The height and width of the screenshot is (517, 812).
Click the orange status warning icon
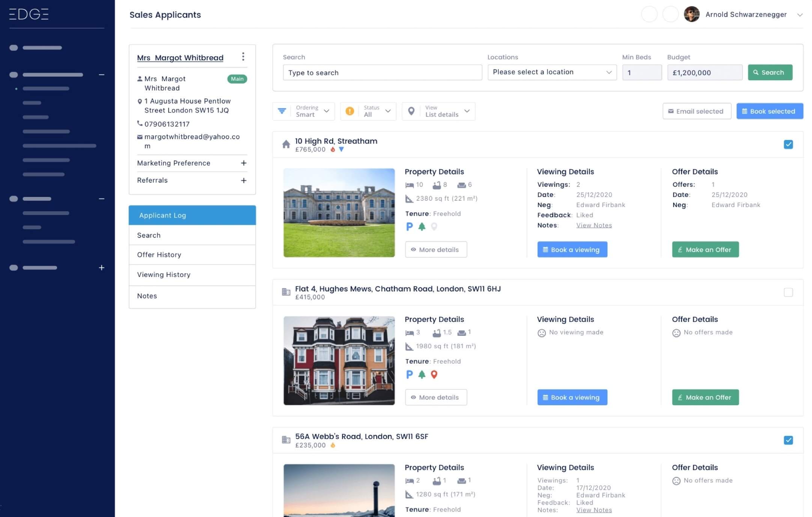(x=350, y=111)
